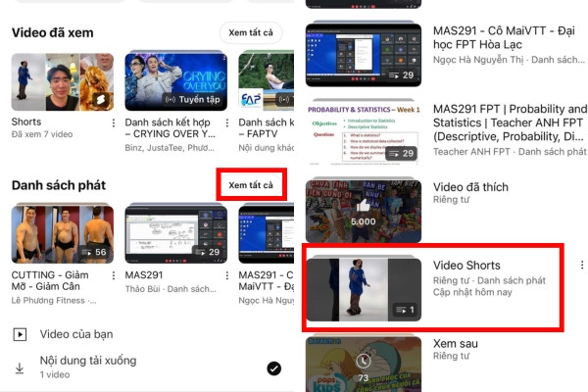Select 'Nội dung tải xuống' menu row
This screenshot has width=588, height=392.
coord(147,367)
